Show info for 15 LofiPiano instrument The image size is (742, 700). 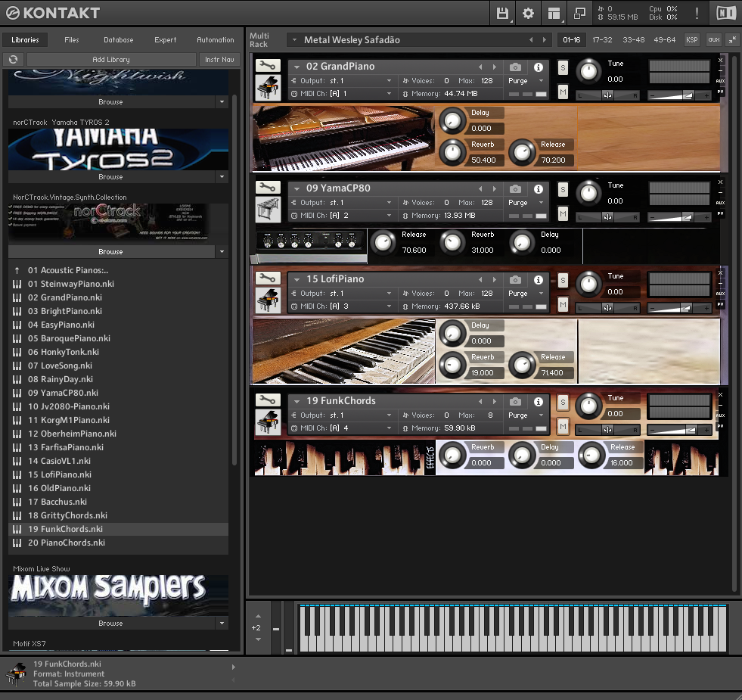coord(539,279)
